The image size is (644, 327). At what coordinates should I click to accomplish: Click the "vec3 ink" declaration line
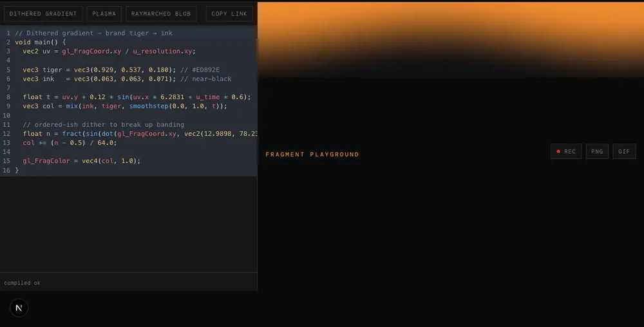coord(128,79)
